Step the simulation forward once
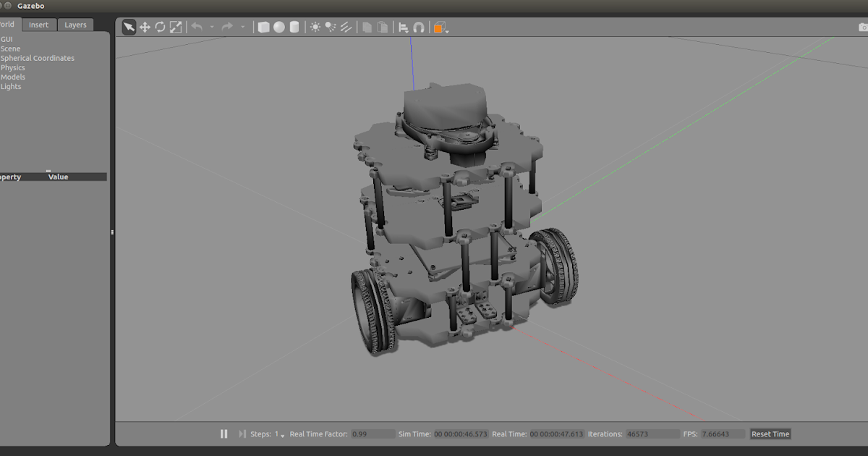This screenshot has height=456, width=868. point(241,434)
